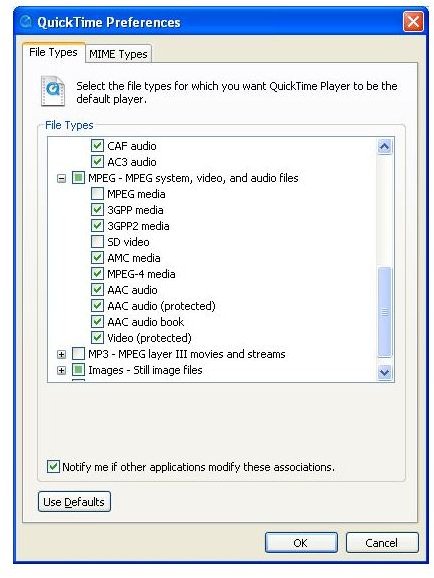Uncheck 3GPP media file type
This screenshot has height=578, width=434.
[97, 210]
